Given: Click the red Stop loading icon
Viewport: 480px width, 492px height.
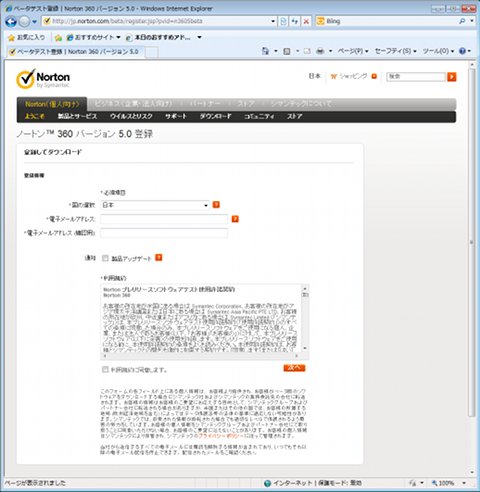Looking at the screenshot, I should tap(306, 21).
